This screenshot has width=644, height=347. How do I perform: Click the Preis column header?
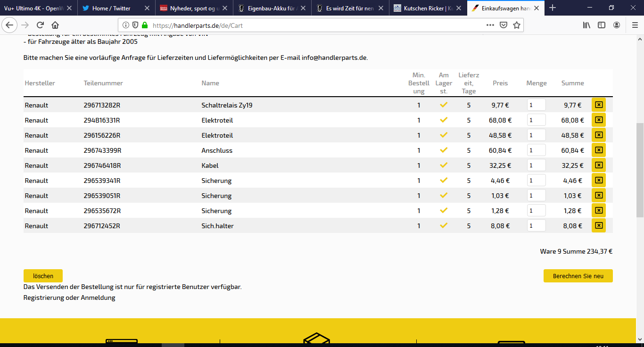(500, 83)
